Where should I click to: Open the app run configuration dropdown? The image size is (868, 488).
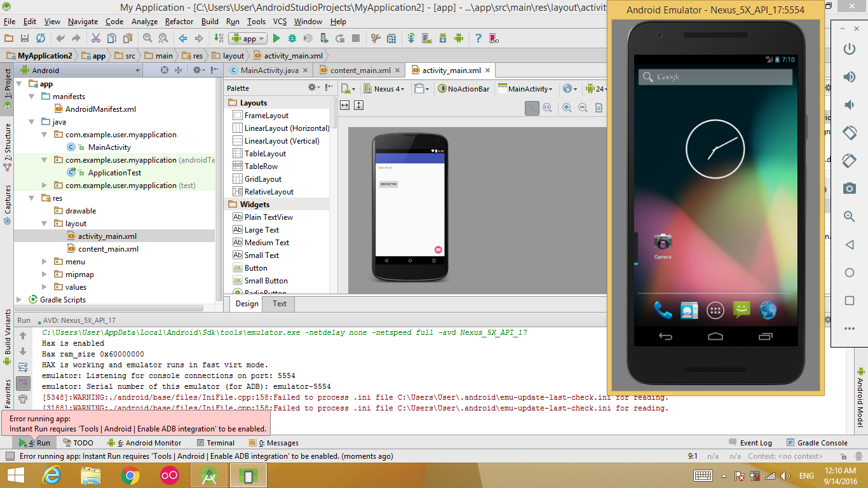point(248,39)
